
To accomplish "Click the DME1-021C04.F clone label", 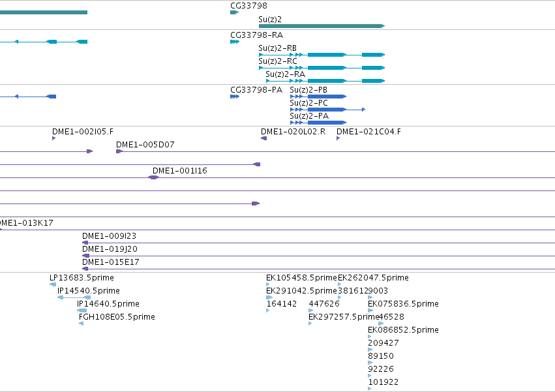I will (x=369, y=132).
